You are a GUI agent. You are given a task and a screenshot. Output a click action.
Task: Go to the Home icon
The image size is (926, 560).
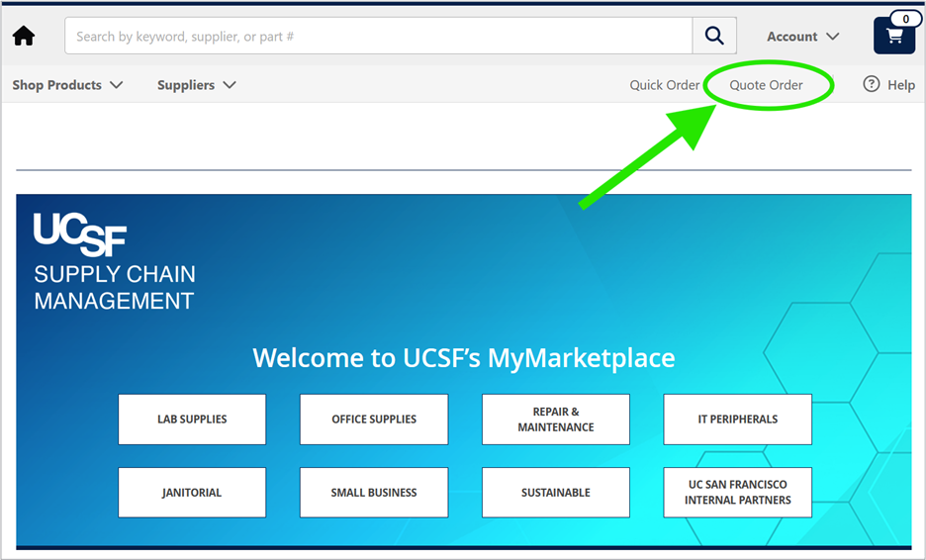(x=24, y=36)
